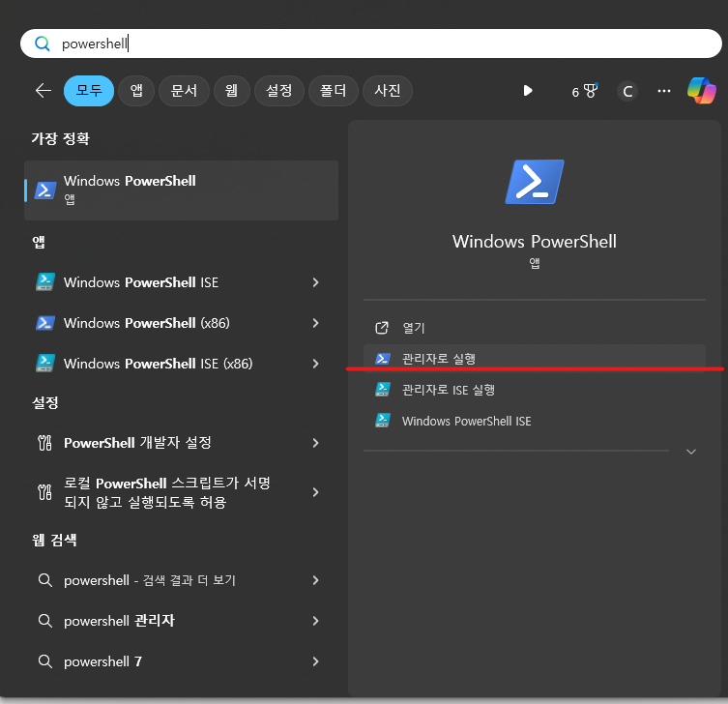728x704 pixels.
Task: Click the Windows PowerShell ISE icon in the apps list
Action: point(45,281)
